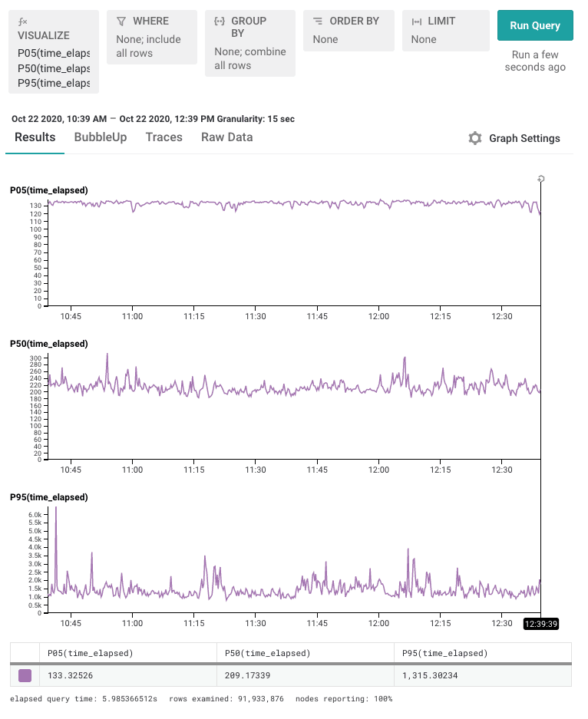Click the Graph Settings gear icon
588x719 pixels.
tap(475, 138)
